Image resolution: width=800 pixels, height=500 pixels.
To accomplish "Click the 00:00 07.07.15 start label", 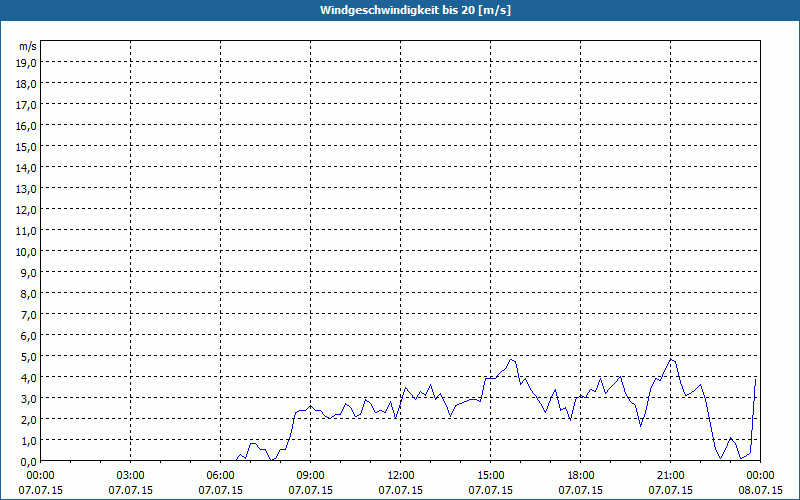I will click(x=41, y=483).
